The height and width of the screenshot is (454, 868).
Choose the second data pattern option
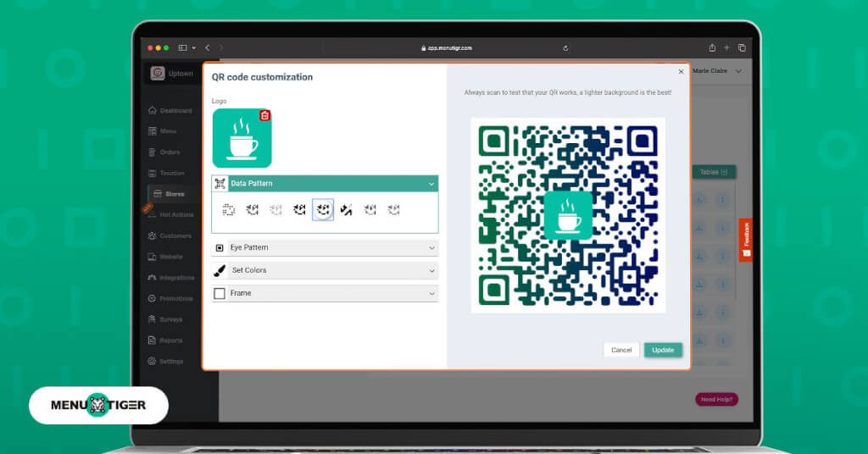tap(252, 209)
